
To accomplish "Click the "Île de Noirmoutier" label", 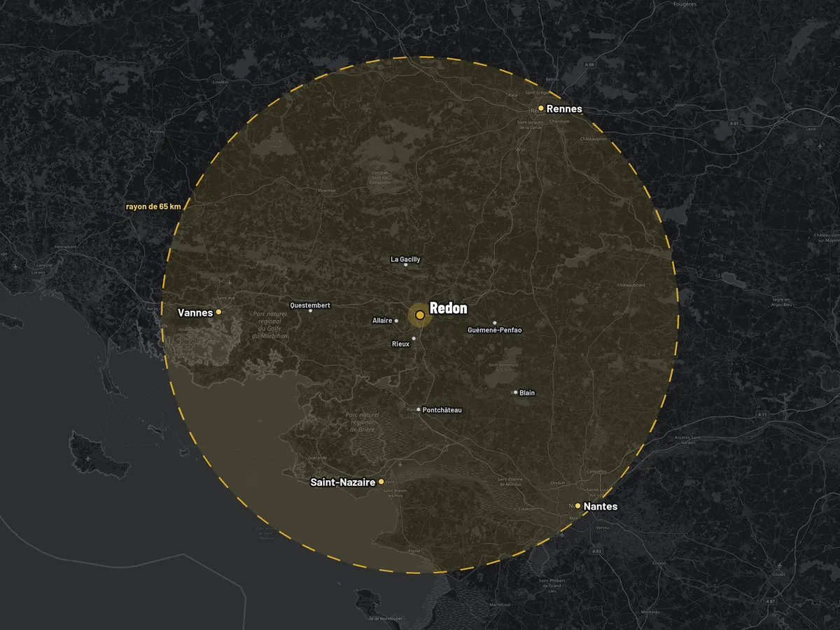I will point(386,619).
